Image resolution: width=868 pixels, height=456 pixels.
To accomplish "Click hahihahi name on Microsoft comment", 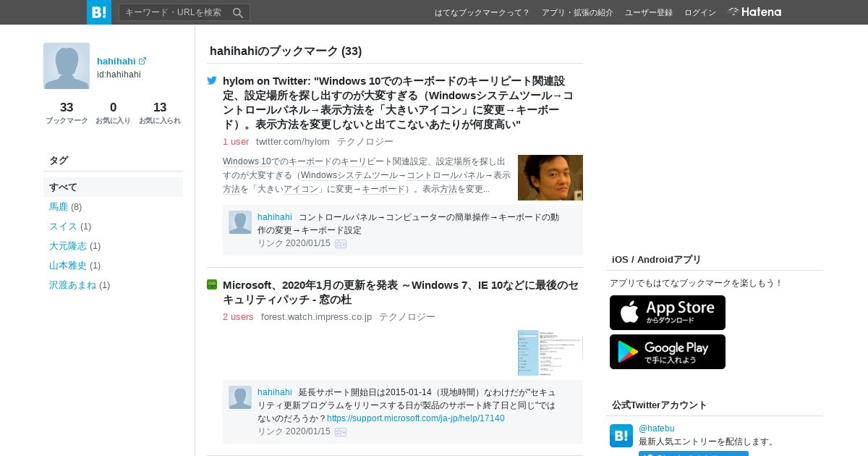I will click(x=275, y=392).
